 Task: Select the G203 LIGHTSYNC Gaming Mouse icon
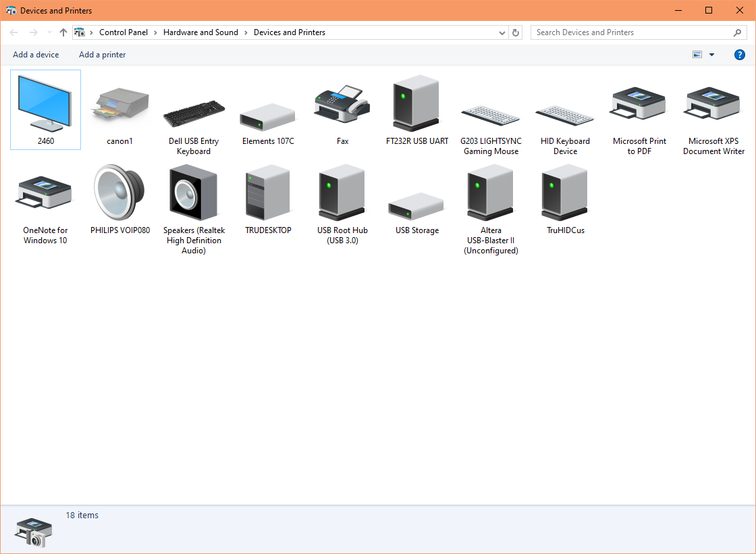[x=491, y=116]
